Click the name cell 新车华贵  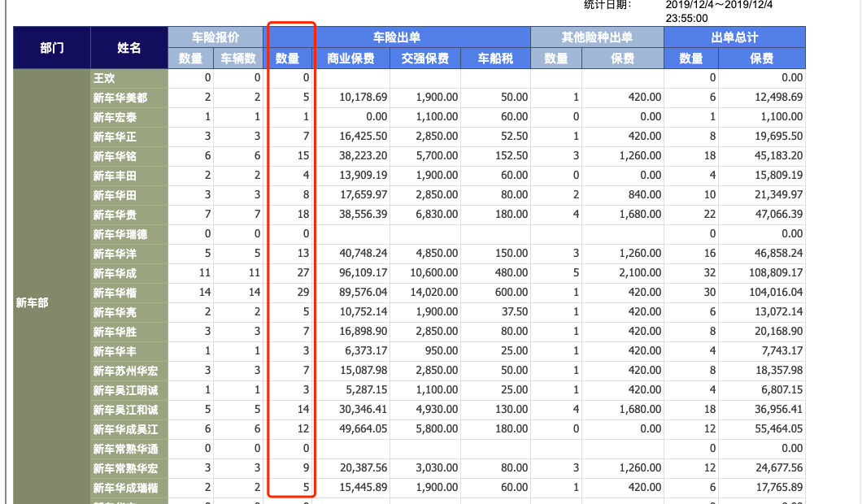pyautogui.click(x=129, y=215)
